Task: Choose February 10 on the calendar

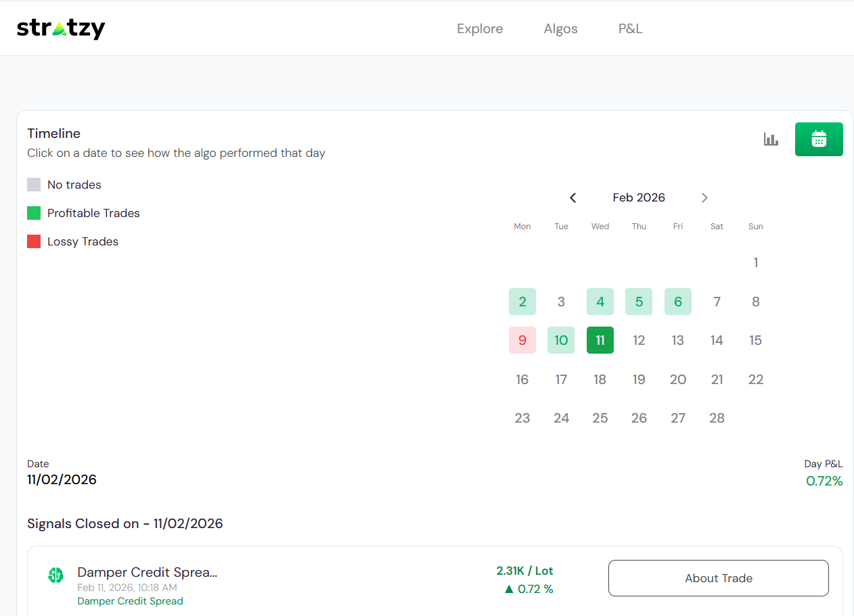Action: pos(561,340)
